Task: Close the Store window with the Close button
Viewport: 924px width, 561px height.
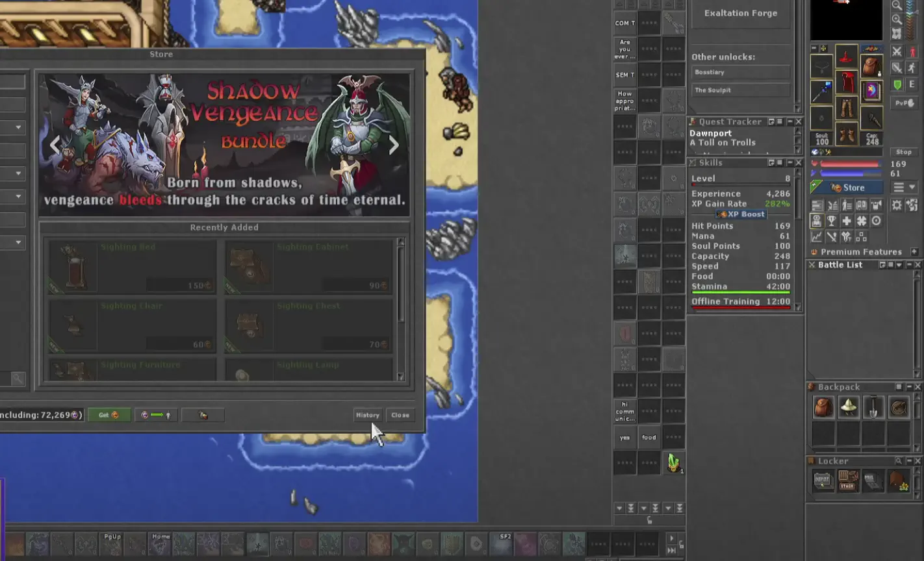Action: point(400,415)
